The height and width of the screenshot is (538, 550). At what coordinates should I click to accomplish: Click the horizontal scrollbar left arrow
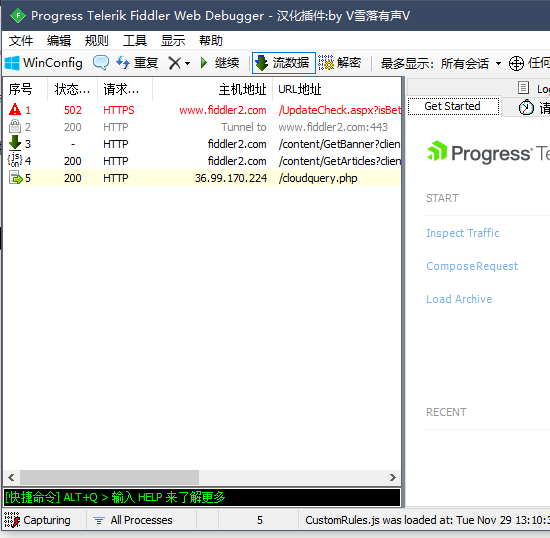11,477
